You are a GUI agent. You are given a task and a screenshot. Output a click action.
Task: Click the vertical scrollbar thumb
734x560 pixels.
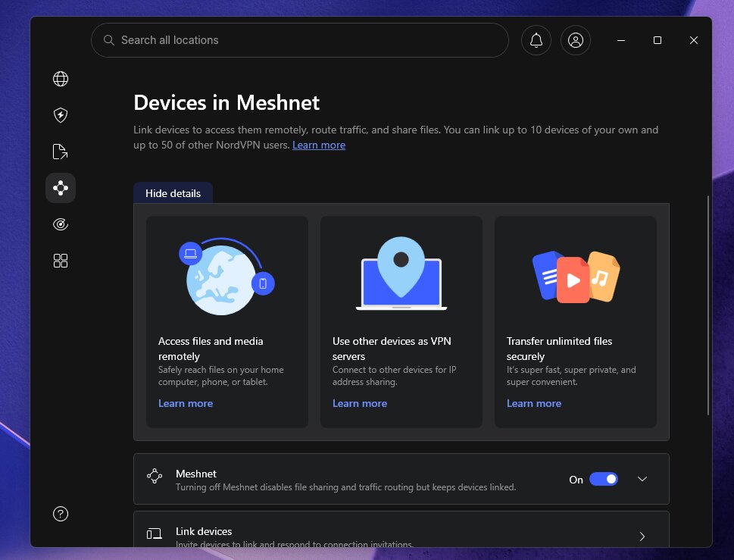click(707, 305)
